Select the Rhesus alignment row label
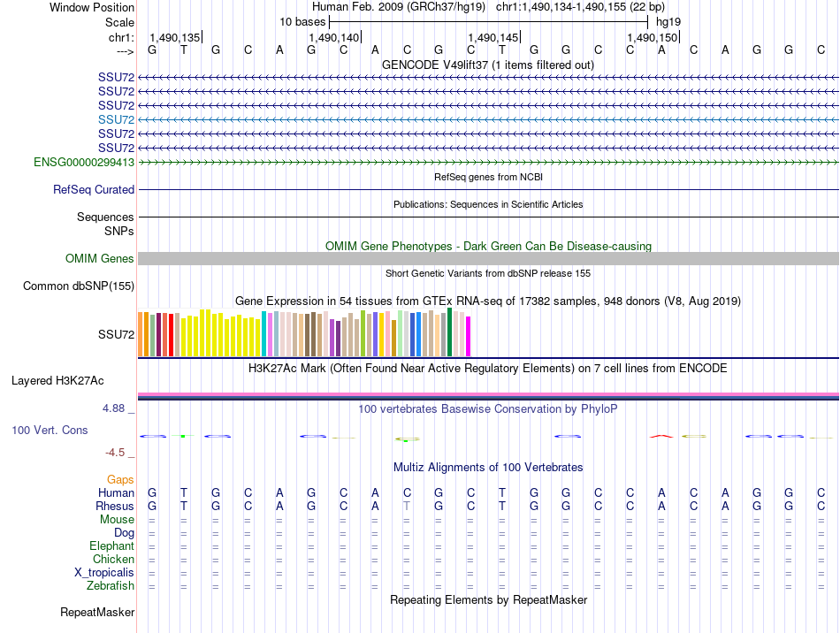Viewport: 840px width, 633px height. point(114,506)
